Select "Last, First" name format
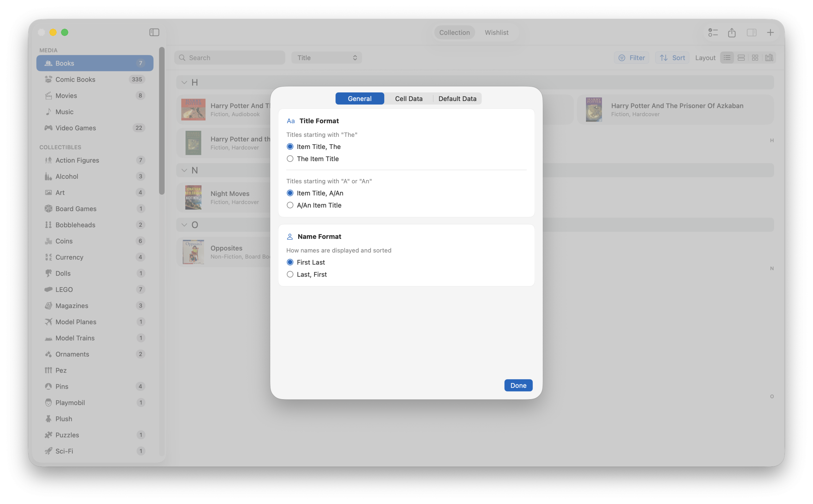 click(290, 274)
